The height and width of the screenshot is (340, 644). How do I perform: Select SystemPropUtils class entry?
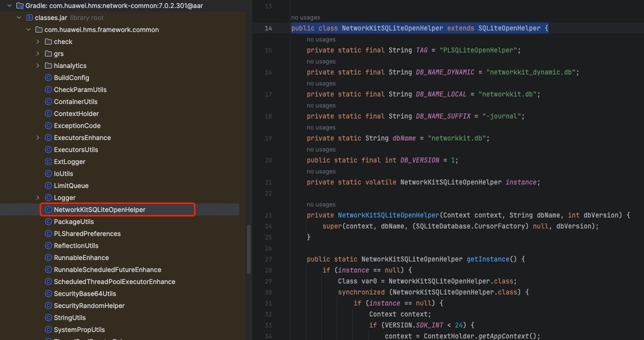point(79,329)
